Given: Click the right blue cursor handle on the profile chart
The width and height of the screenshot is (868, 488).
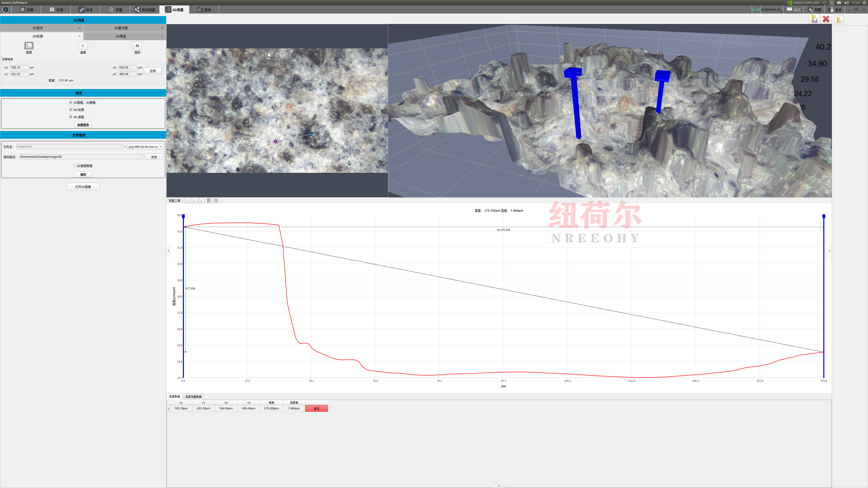Looking at the screenshot, I should tap(823, 216).
